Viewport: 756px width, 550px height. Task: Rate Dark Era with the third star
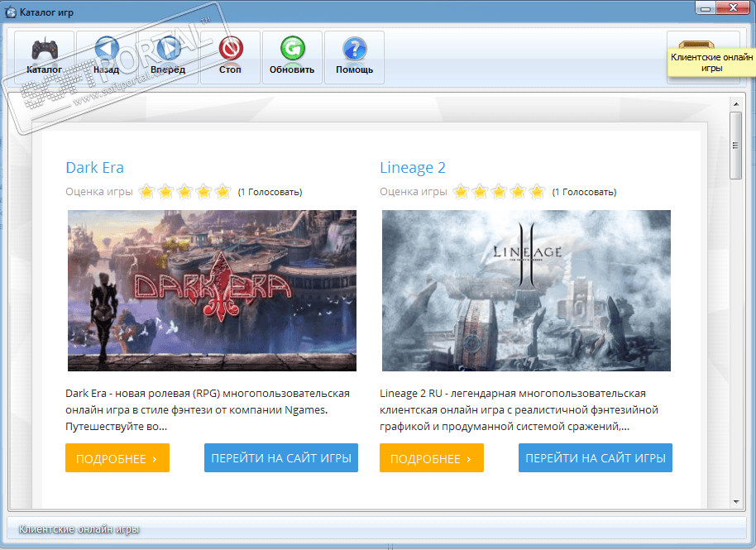tap(184, 192)
